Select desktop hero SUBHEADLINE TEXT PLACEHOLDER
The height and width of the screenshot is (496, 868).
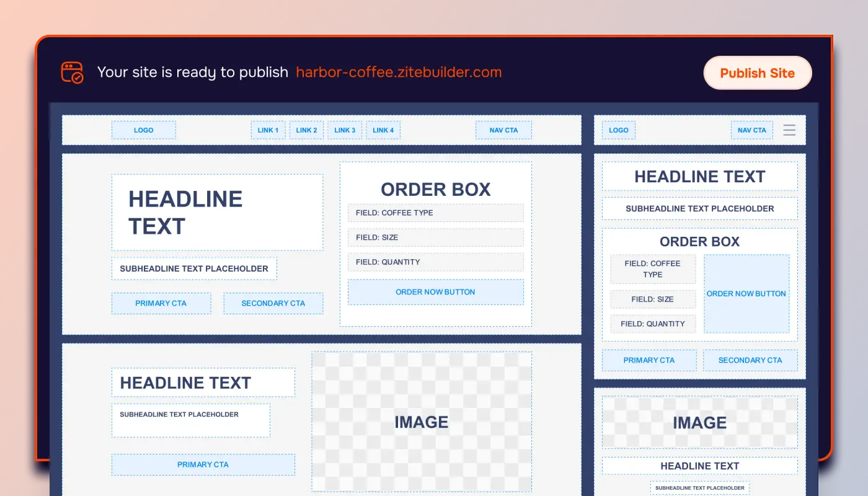[x=194, y=268]
